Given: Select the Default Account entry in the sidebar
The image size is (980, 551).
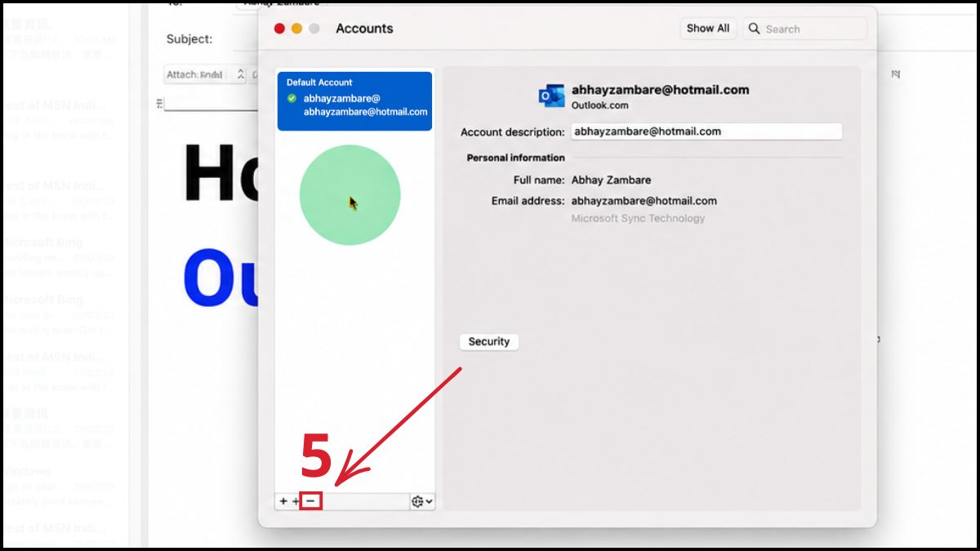Looking at the screenshot, I should pos(354,101).
